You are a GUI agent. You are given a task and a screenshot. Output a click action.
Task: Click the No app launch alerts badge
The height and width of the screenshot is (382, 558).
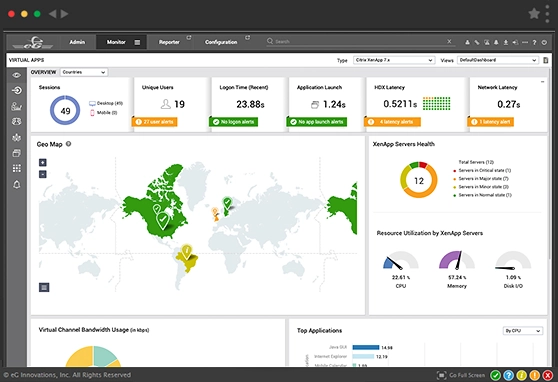(317, 122)
